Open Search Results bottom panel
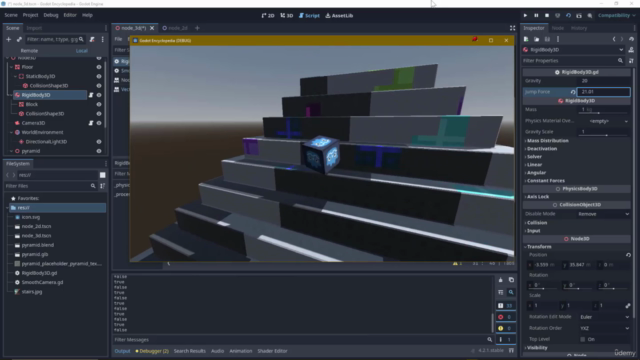 [x=189, y=351]
